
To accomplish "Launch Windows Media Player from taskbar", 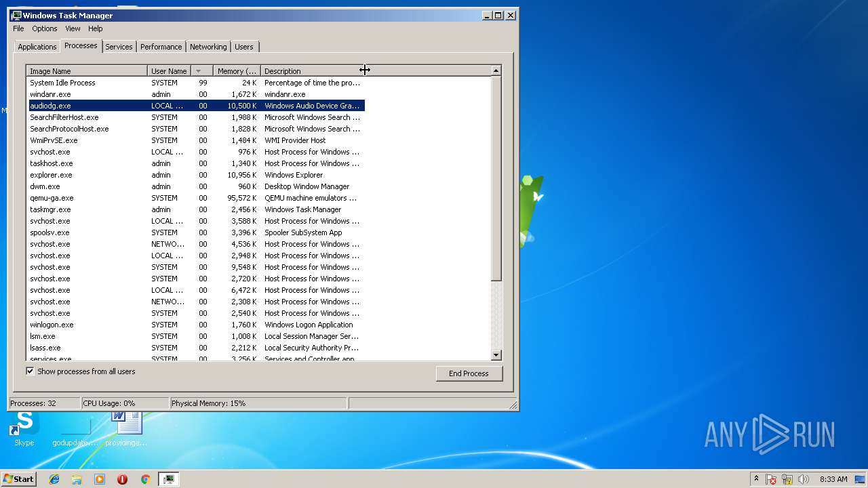I will coord(100,479).
